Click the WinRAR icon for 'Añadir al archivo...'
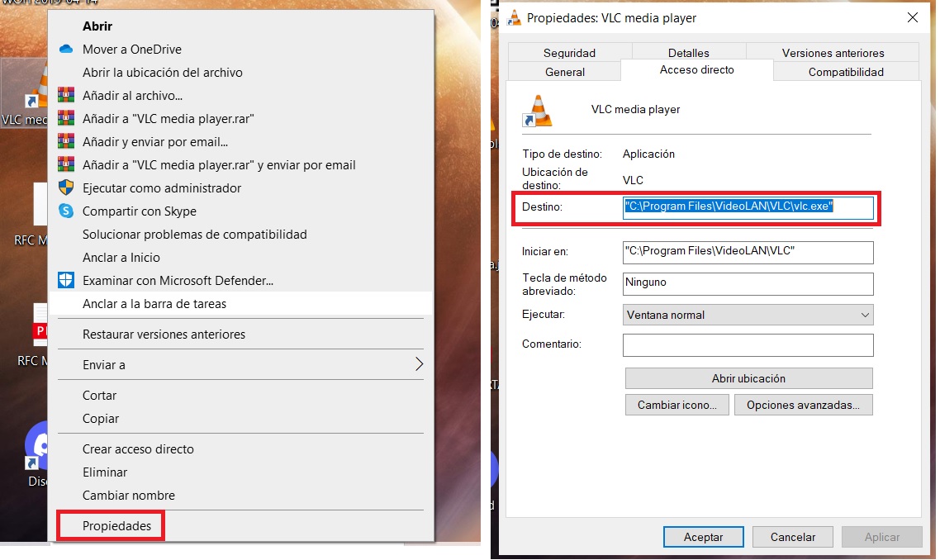940x560 pixels. (x=66, y=96)
